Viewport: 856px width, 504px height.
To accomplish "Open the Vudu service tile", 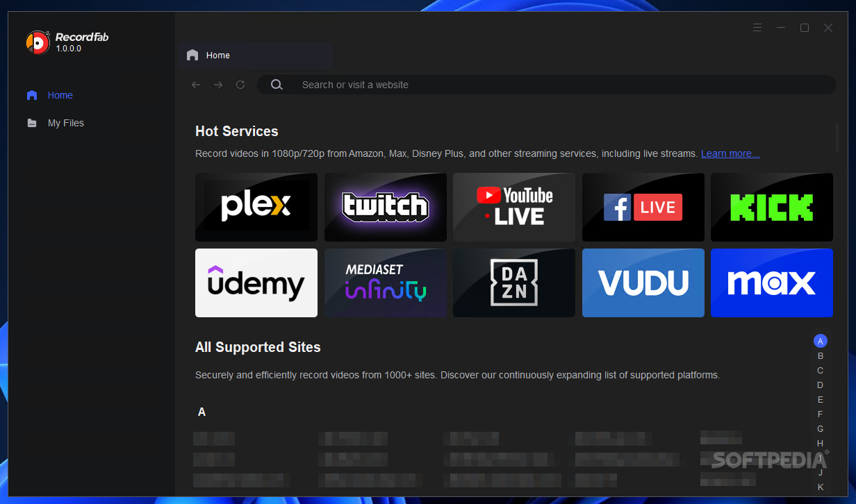I will click(643, 283).
